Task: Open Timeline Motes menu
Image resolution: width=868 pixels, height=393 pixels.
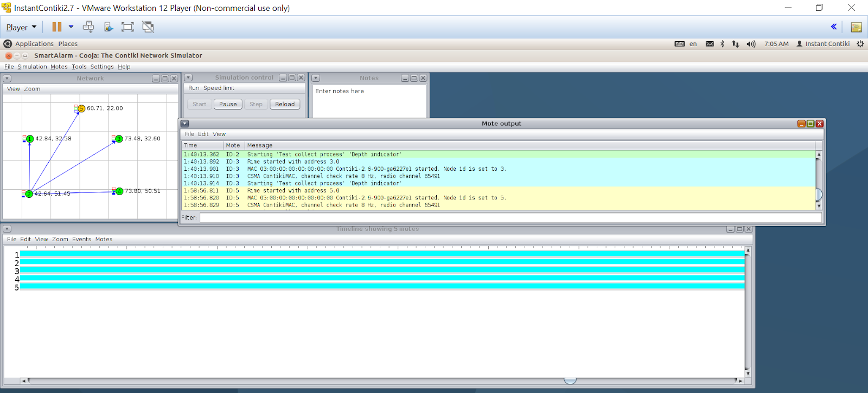Action: [104, 239]
